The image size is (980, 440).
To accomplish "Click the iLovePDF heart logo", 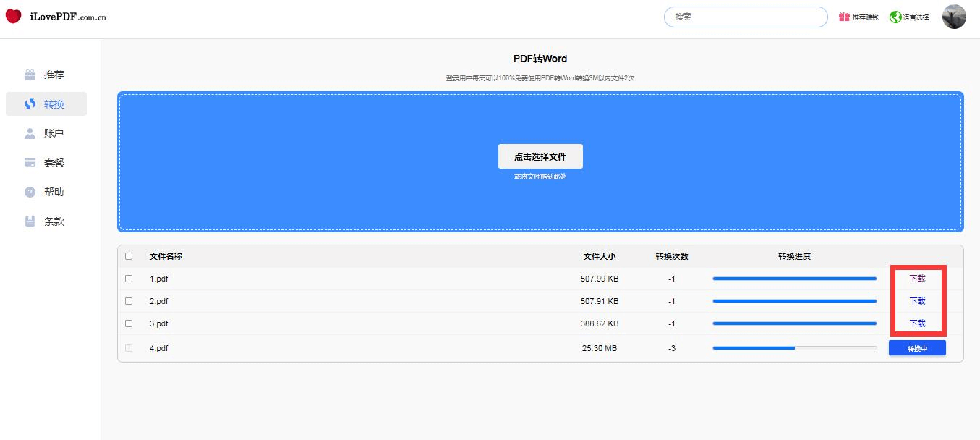I will (14, 17).
